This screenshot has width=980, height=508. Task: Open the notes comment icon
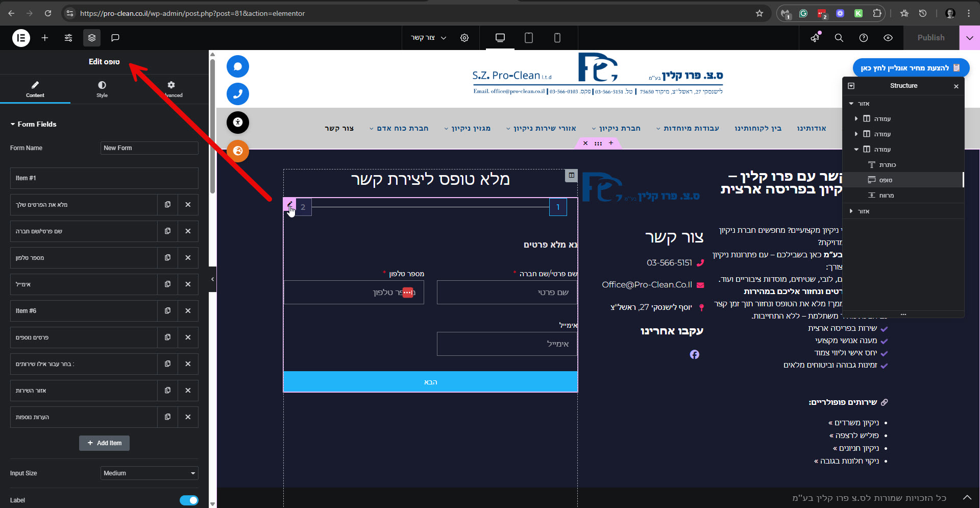tap(115, 38)
